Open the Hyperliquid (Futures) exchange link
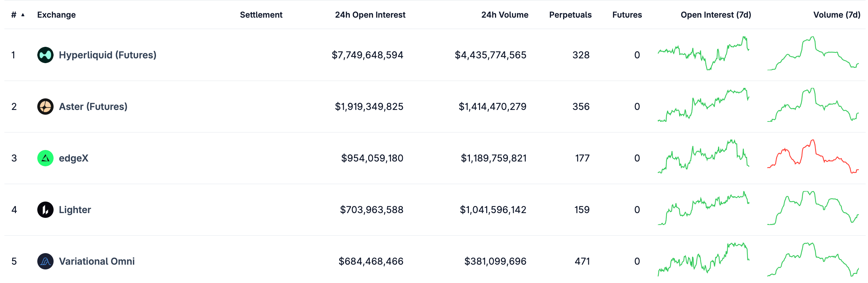Viewport: 868px width, 283px height. (107, 55)
